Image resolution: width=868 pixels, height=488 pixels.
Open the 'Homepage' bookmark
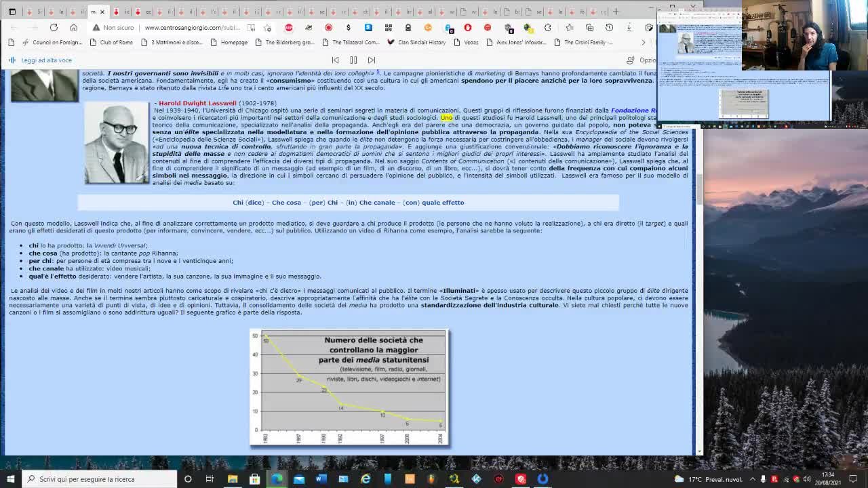click(x=229, y=42)
